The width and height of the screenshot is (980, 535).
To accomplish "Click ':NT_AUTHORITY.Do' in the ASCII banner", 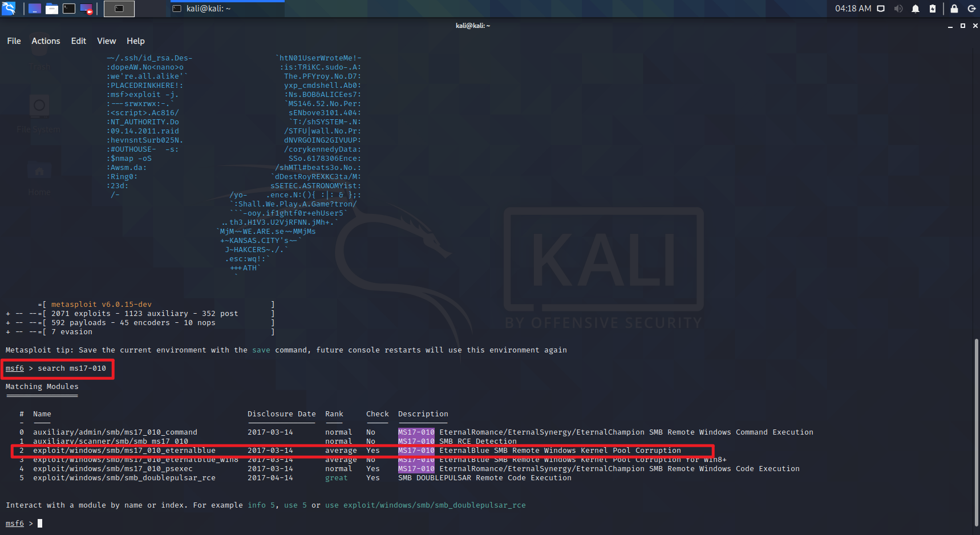I will coord(143,122).
